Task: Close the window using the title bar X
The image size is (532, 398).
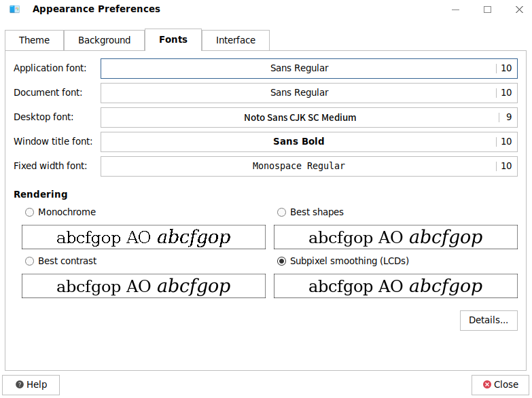Action: click(517, 10)
